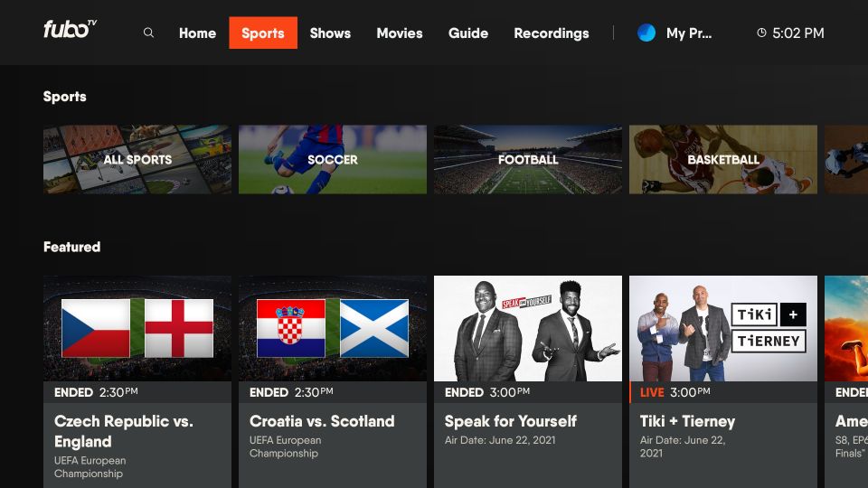The height and width of the screenshot is (488, 868).
Task: Click the Featured section heading
Action: 72,247
